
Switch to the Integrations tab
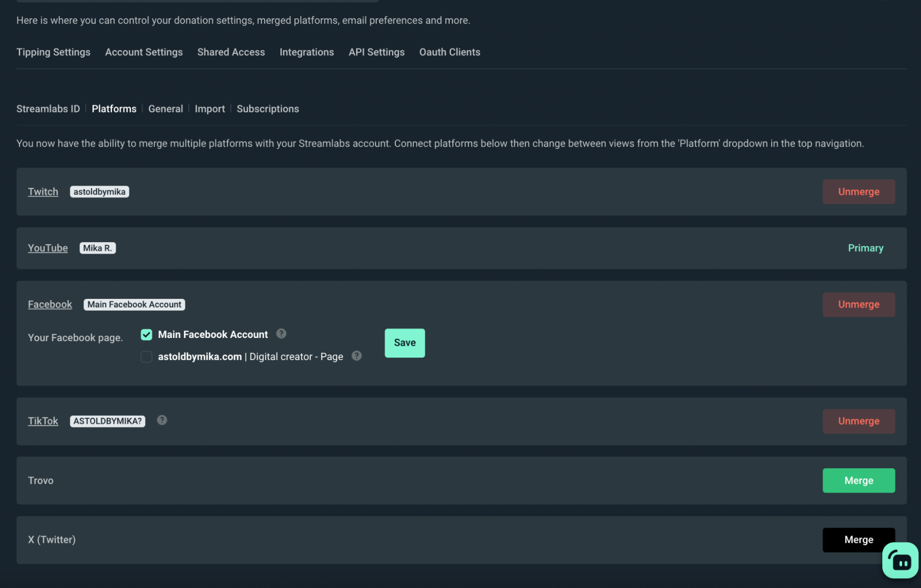(306, 52)
